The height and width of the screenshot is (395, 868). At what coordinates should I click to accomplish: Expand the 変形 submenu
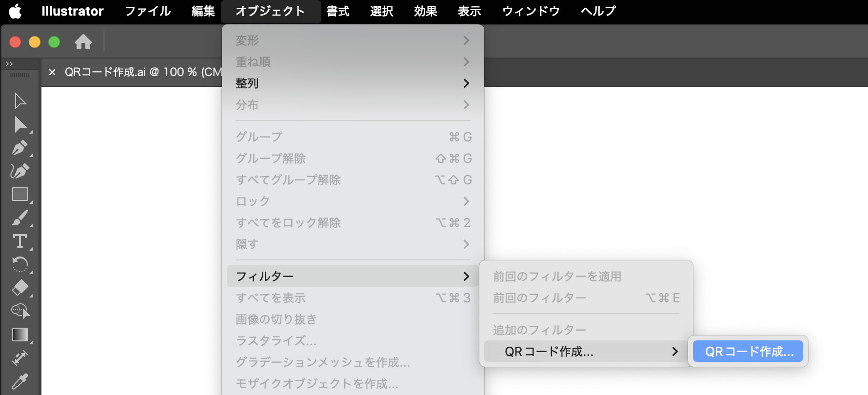[x=353, y=40]
